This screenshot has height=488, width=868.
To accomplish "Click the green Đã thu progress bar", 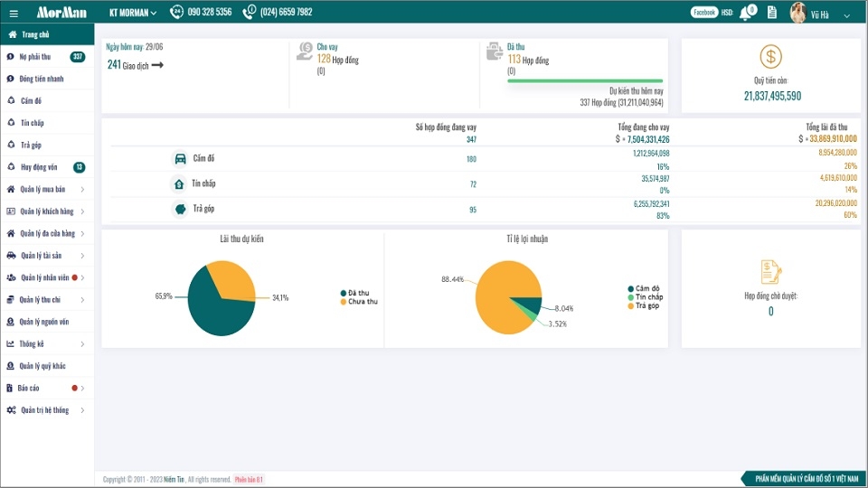I will (x=585, y=80).
